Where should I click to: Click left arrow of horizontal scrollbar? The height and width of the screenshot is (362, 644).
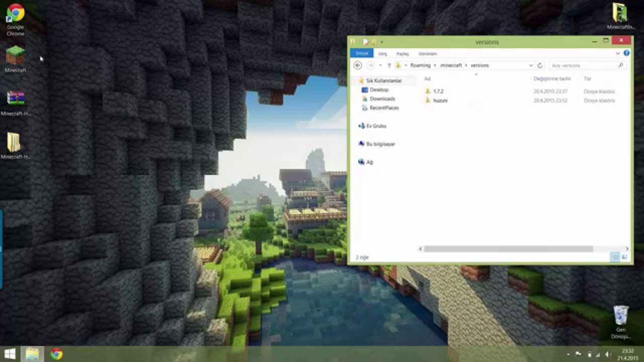pyautogui.click(x=421, y=249)
